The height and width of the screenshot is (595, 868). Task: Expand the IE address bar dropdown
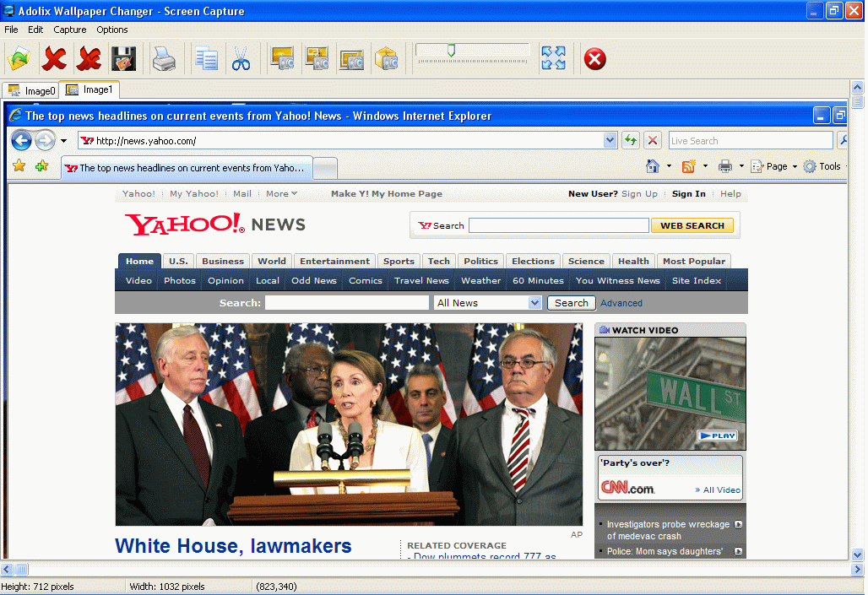click(610, 141)
